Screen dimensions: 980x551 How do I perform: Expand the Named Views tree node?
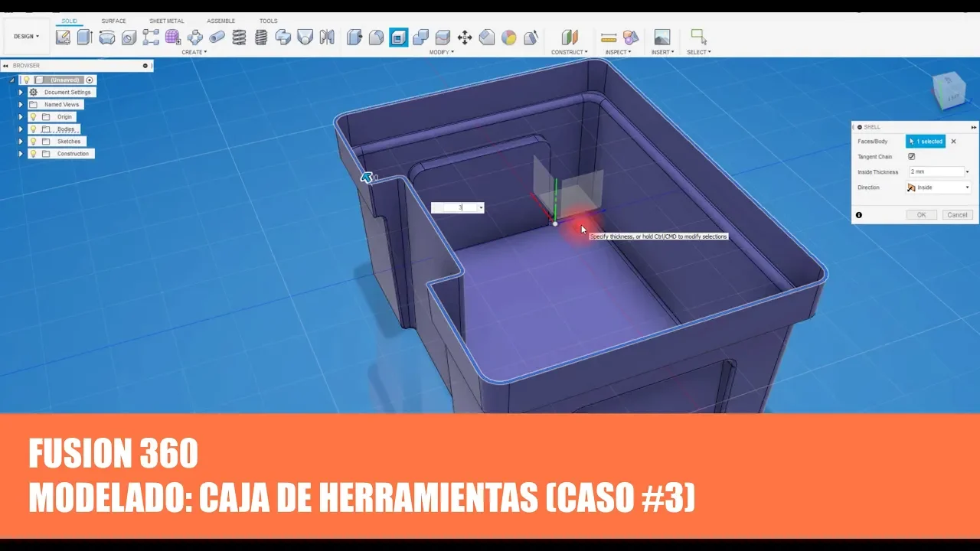click(x=21, y=105)
